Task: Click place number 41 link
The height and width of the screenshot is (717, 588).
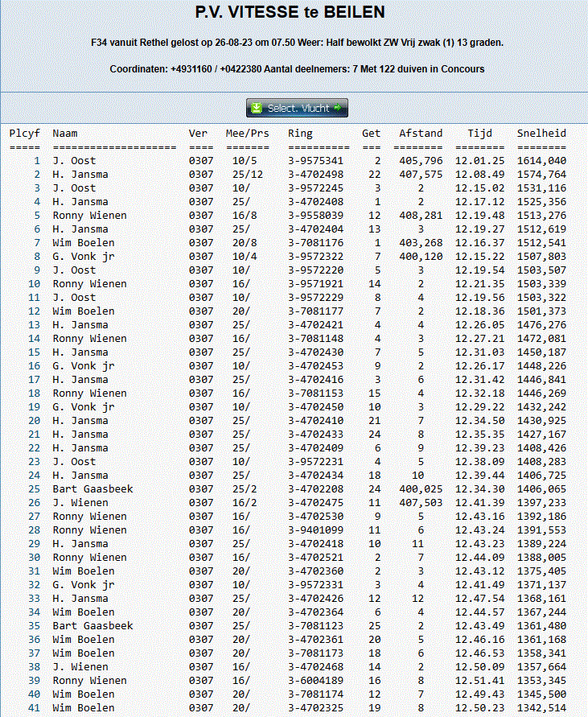Action: pyautogui.click(x=35, y=708)
